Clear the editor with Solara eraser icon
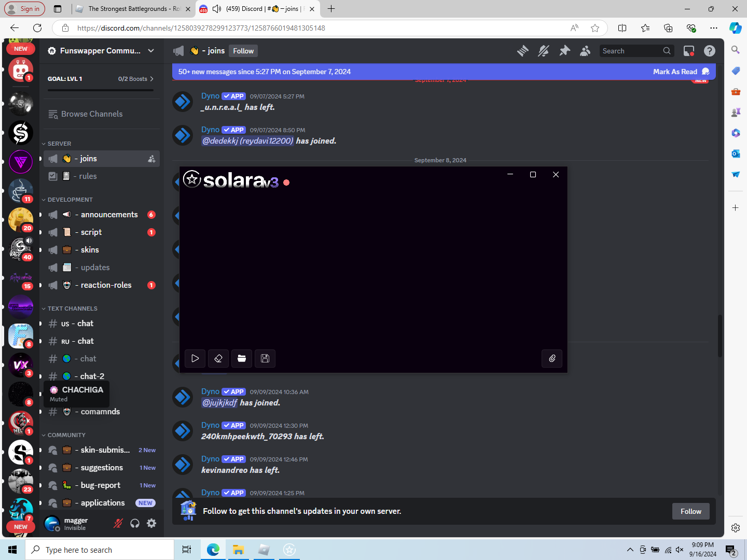This screenshot has height=560, width=747. coord(218,358)
